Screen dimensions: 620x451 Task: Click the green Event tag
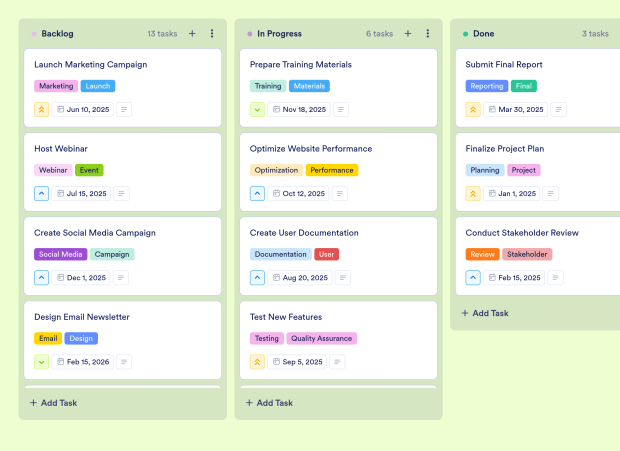tap(89, 170)
